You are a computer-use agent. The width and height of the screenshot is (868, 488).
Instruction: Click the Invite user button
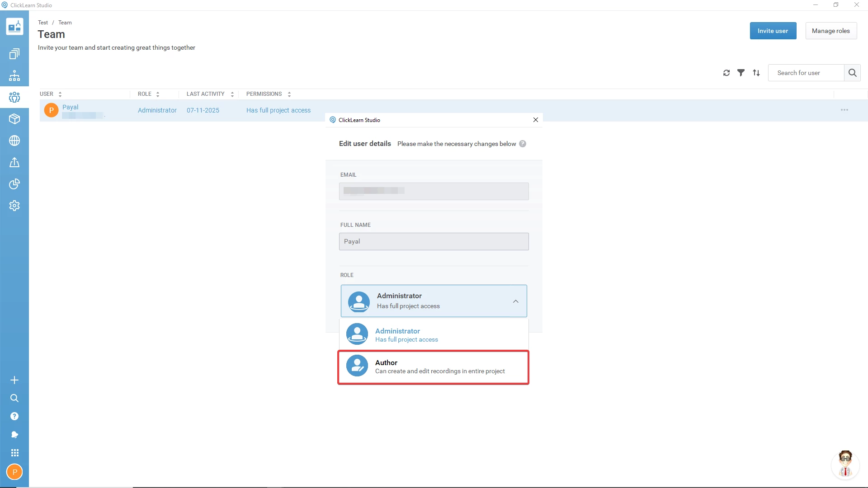[773, 31]
